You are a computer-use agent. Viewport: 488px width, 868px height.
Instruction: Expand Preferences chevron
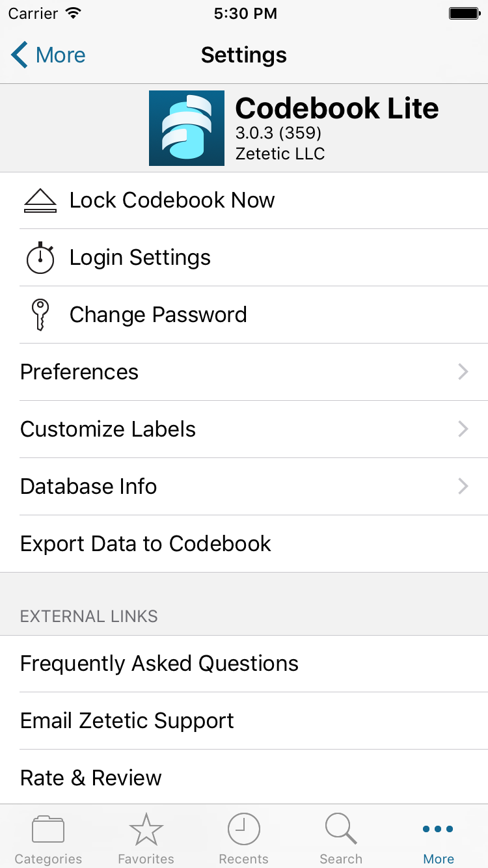pos(463,372)
